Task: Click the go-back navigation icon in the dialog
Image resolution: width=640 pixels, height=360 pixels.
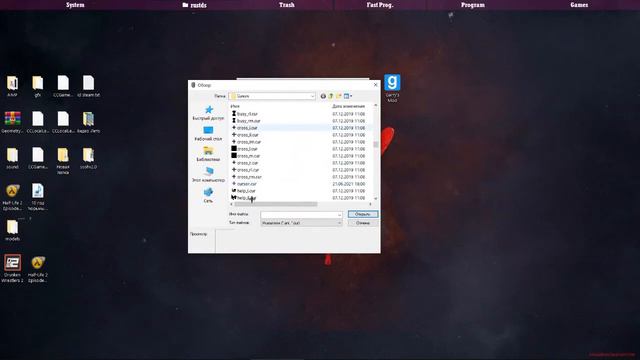Action: [x=323, y=96]
